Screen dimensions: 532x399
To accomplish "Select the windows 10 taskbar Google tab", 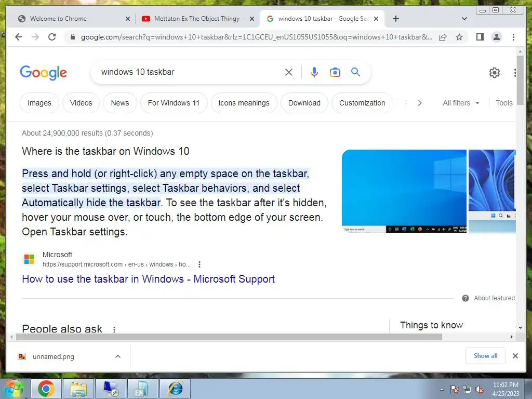I will (322, 19).
